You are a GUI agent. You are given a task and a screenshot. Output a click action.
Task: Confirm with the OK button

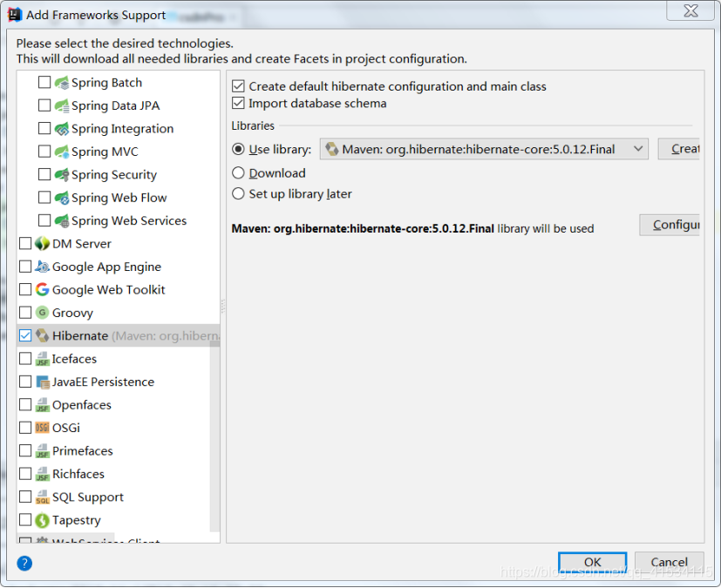592,562
